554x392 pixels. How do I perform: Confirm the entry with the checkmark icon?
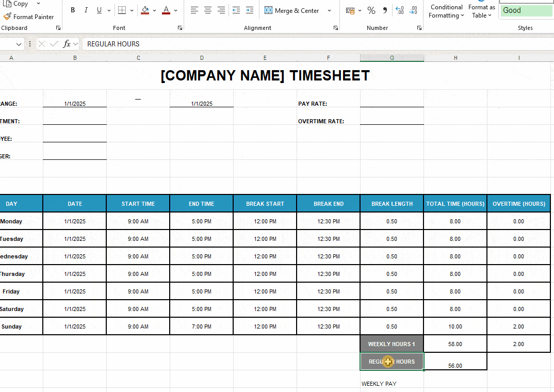54,44
